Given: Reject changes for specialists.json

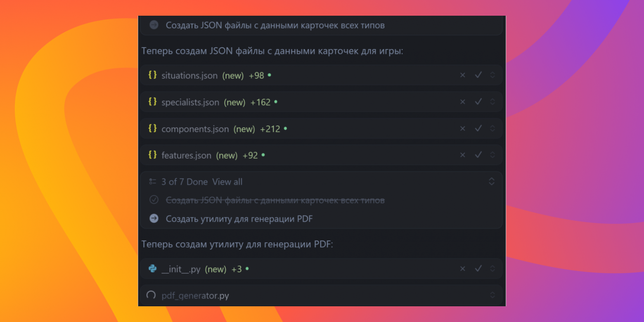Looking at the screenshot, I should (x=462, y=102).
